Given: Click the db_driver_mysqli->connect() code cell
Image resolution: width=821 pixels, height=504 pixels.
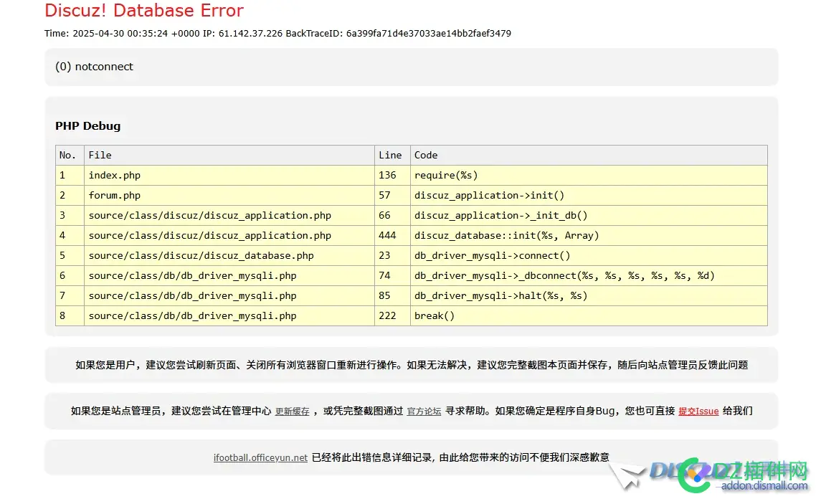Looking at the screenshot, I should tap(492, 255).
